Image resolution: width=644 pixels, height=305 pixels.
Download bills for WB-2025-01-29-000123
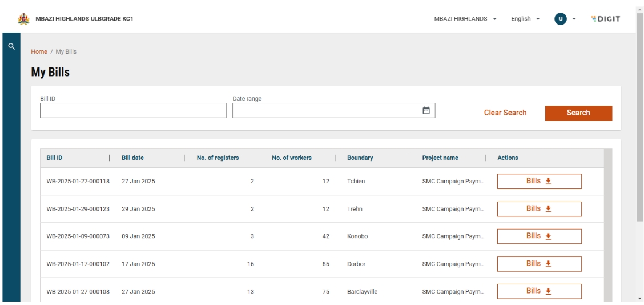coord(539,209)
